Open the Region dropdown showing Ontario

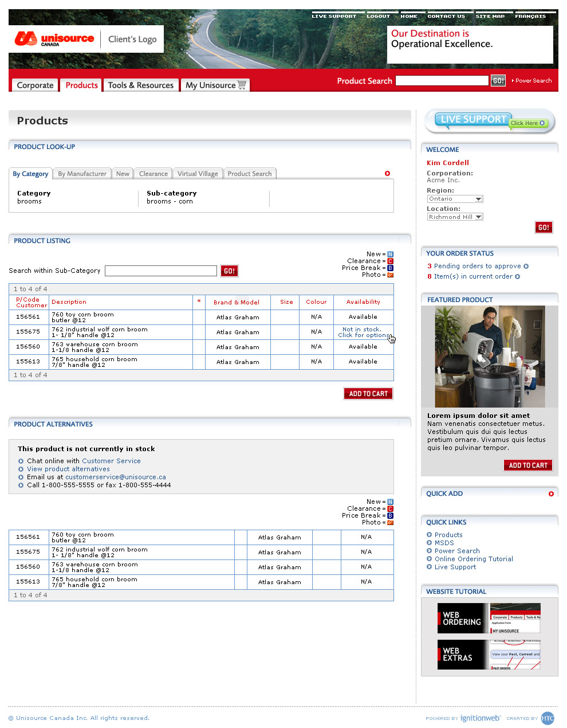tap(455, 199)
